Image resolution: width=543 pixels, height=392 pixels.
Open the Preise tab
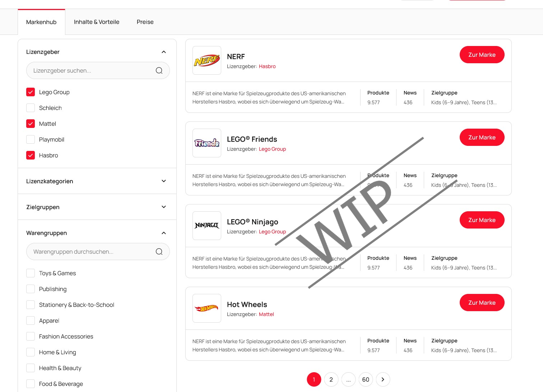click(x=145, y=22)
